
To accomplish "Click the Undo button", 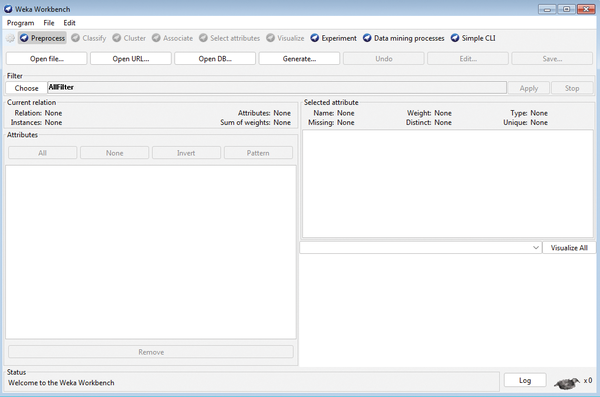I will point(383,59).
